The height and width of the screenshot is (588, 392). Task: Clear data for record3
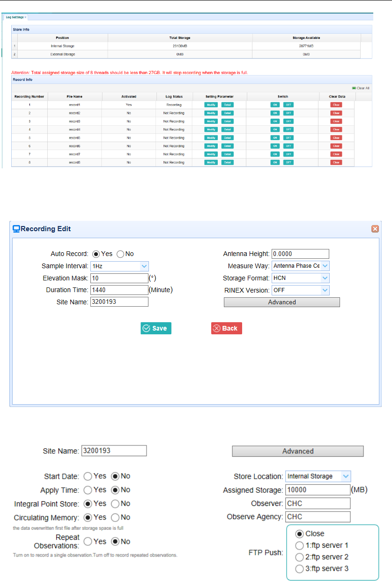point(336,121)
